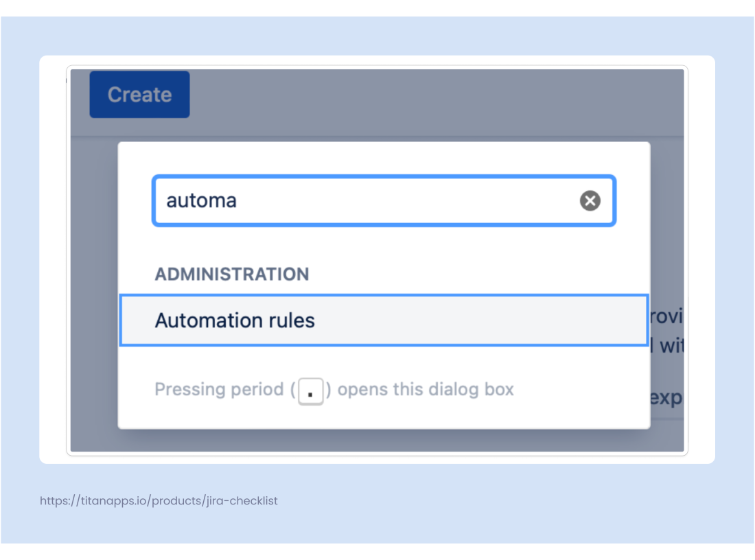Visit the titanapps.io jira-checklist link
The height and width of the screenshot is (560, 755).
158,501
